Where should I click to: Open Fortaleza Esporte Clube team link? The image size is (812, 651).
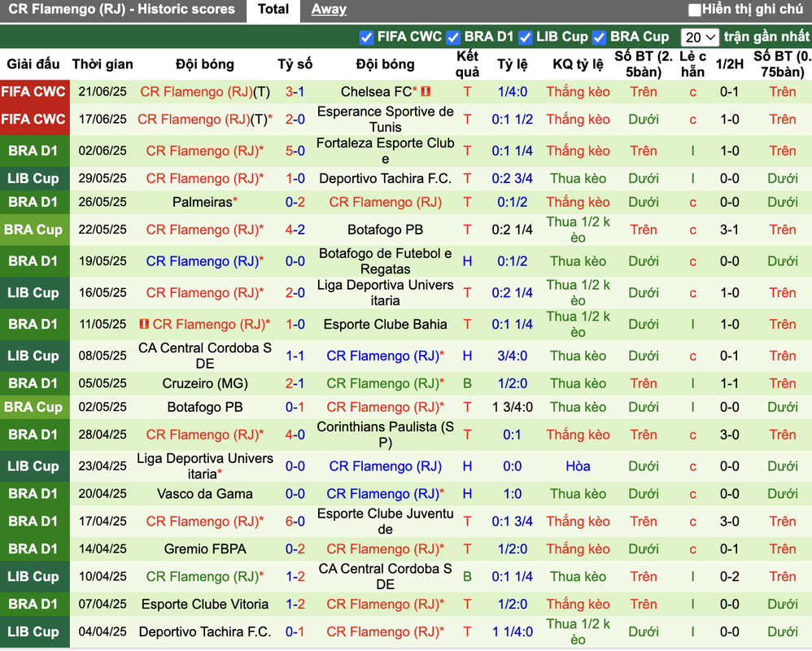pyautogui.click(x=386, y=151)
